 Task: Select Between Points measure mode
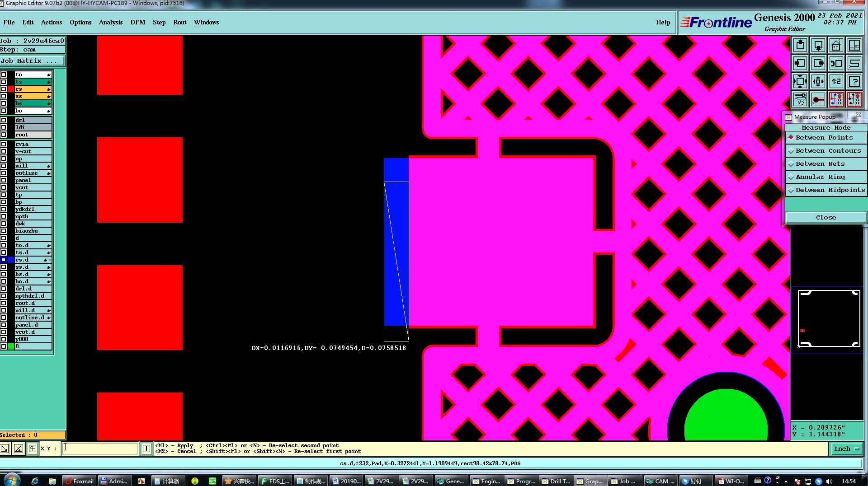[x=826, y=137]
